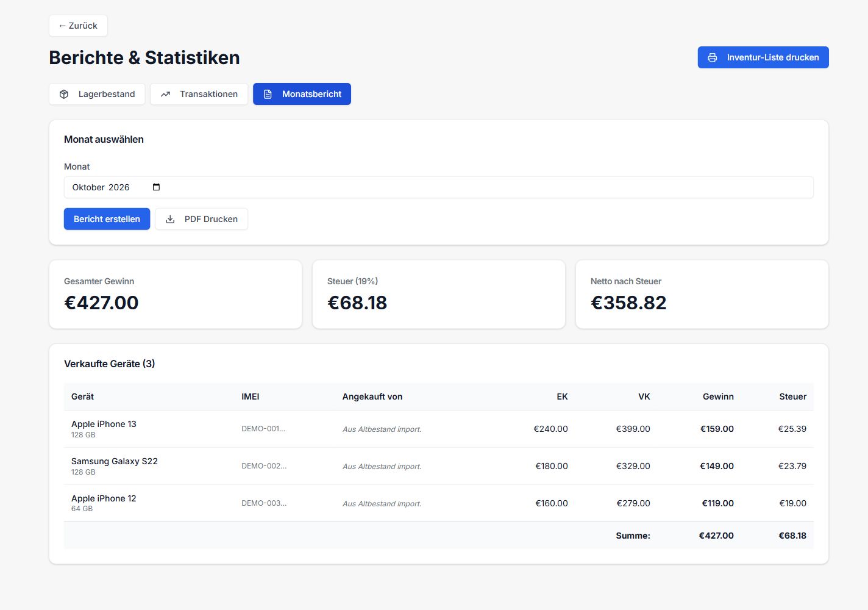Click the Gewinn column header
868x610 pixels.
click(x=718, y=396)
